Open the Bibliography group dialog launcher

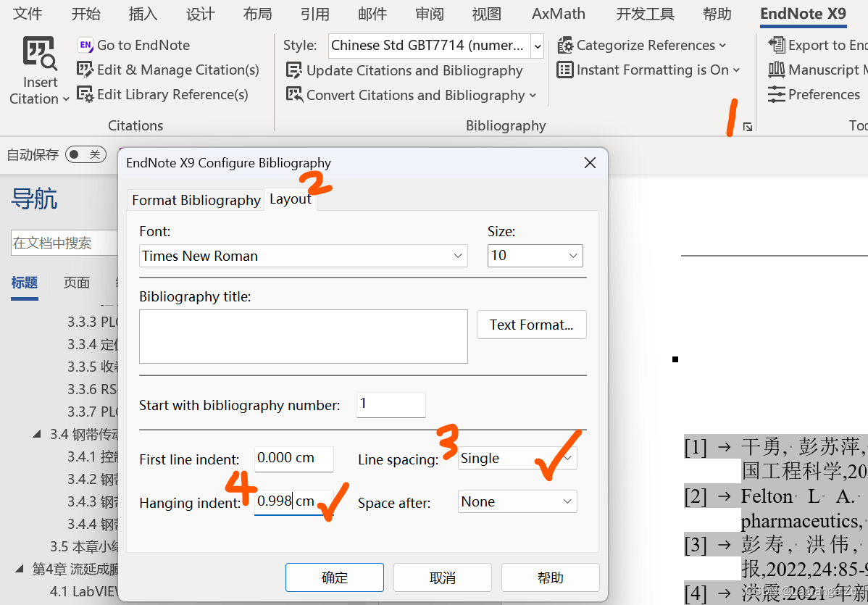tap(747, 127)
